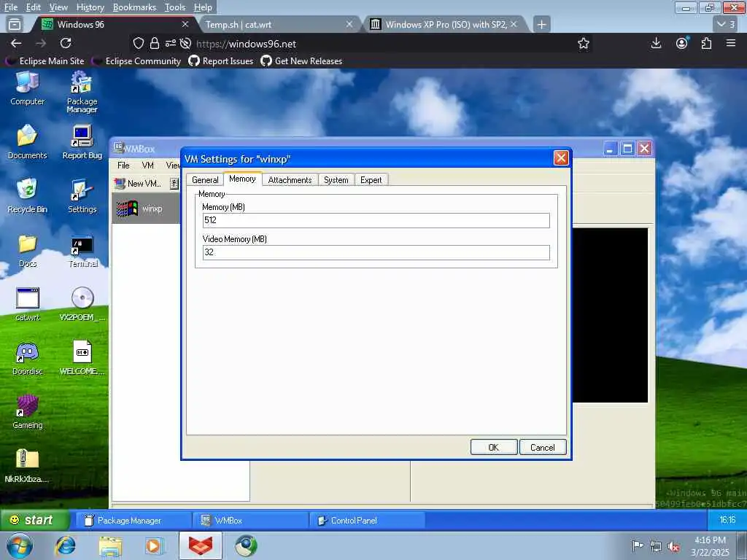Open the Recycle Bin icon

pos(27,195)
